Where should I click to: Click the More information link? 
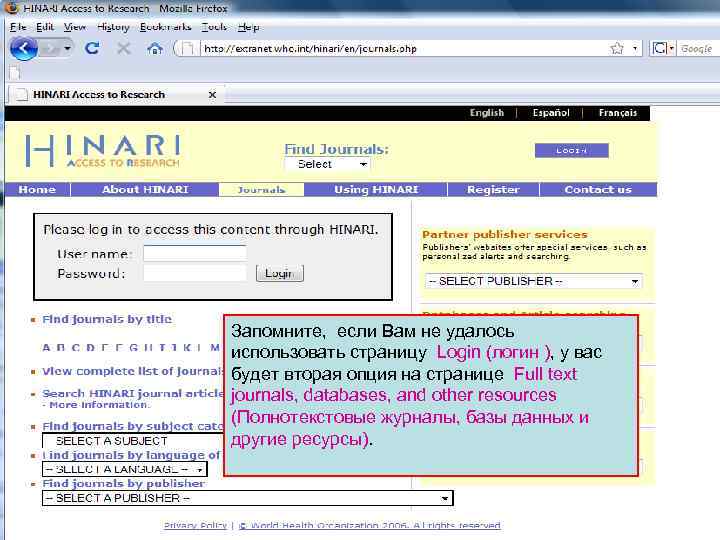pos(99,405)
